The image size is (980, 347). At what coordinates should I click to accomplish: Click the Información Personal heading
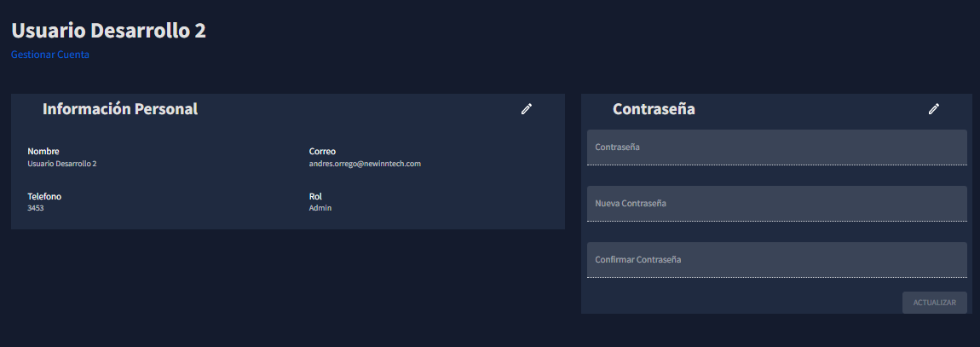click(x=120, y=109)
